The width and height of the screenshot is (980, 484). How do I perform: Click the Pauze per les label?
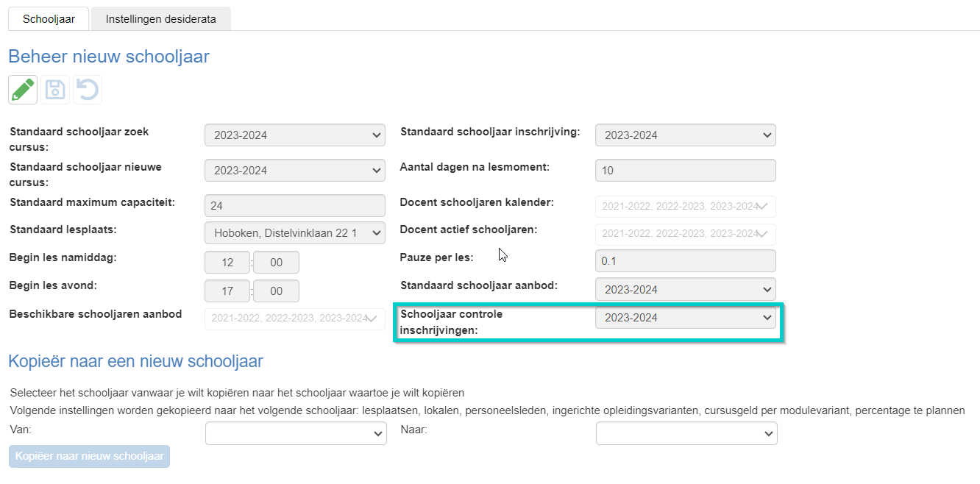pos(437,257)
